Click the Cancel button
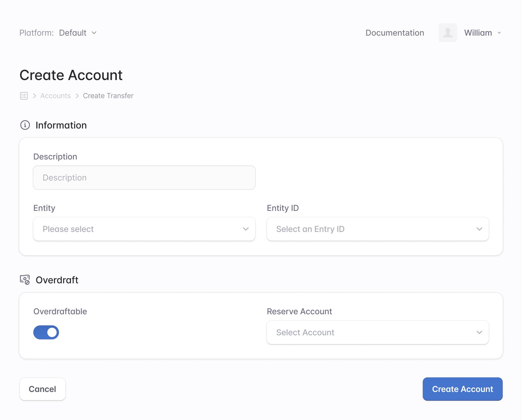The image size is (522, 420). [43, 389]
